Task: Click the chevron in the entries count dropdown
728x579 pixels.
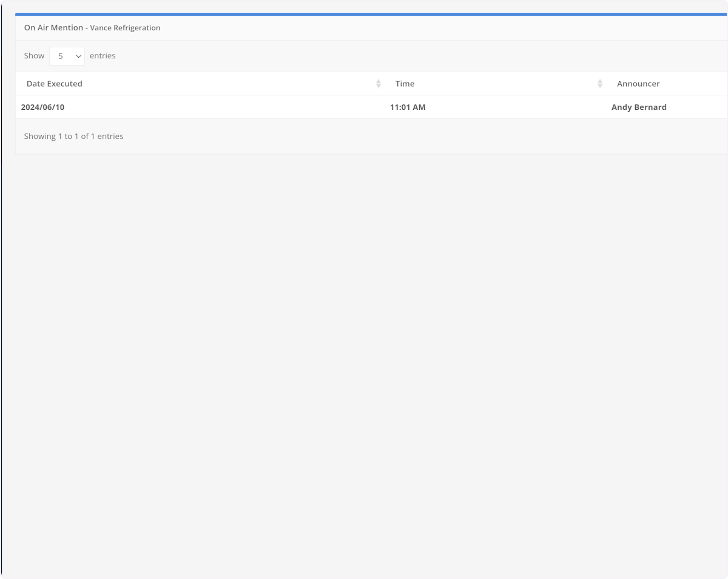Action: click(78, 56)
